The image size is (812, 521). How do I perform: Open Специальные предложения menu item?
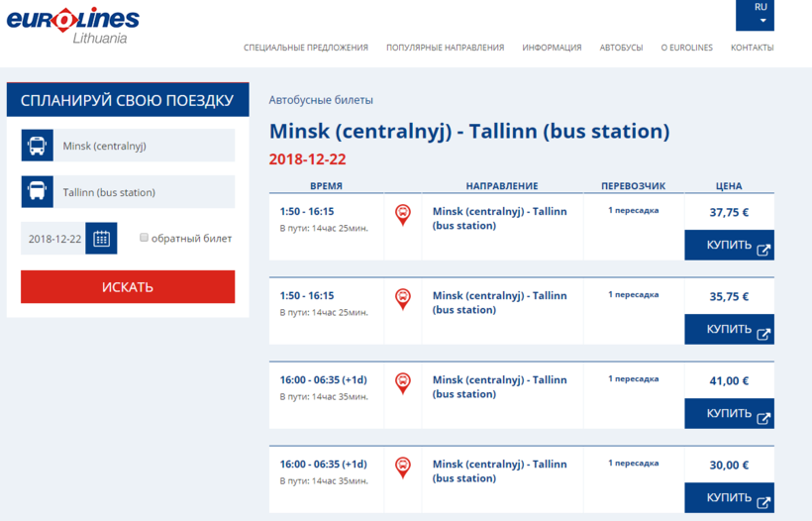[306, 48]
